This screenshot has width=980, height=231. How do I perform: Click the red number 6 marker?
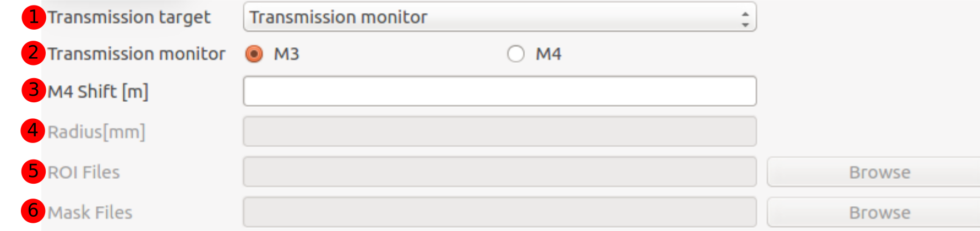tap(33, 211)
